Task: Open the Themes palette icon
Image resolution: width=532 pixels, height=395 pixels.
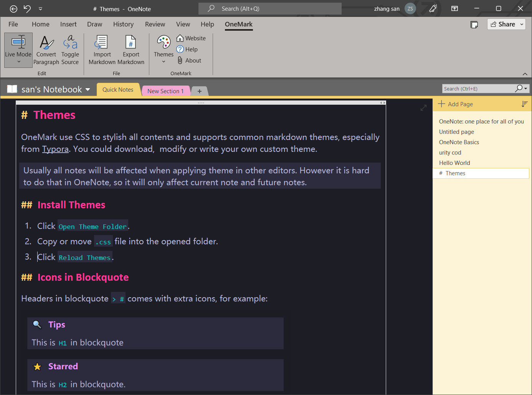Action: tap(164, 42)
